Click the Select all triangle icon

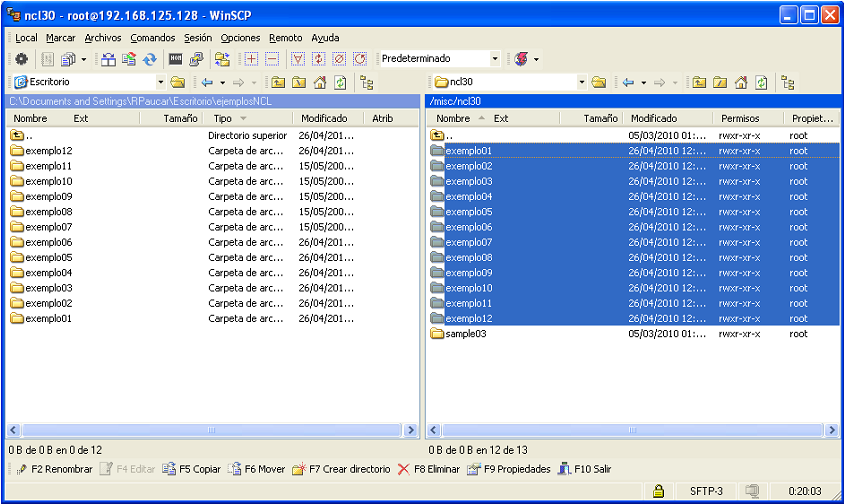[x=298, y=59]
